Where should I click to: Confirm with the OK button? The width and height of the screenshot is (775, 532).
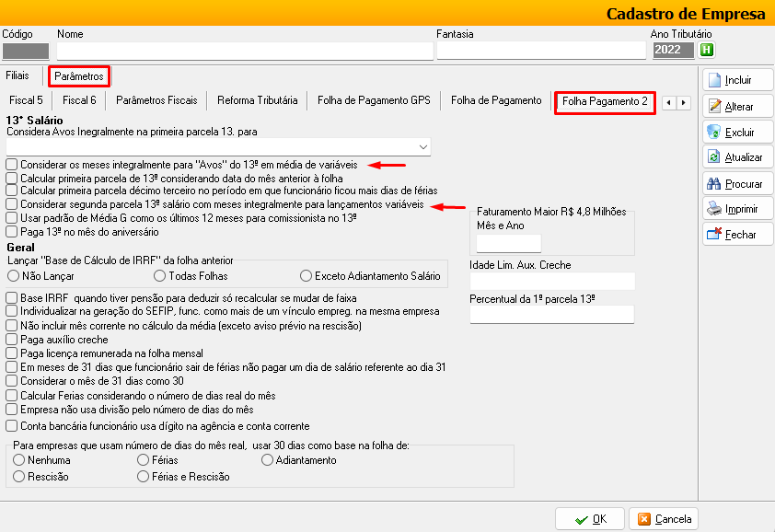(x=590, y=519)
